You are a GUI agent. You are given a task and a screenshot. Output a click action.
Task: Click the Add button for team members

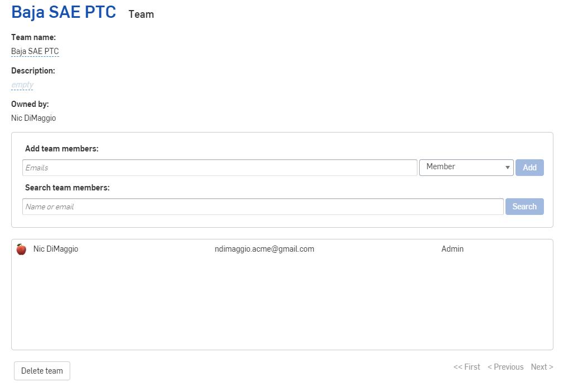coord(529,168)
